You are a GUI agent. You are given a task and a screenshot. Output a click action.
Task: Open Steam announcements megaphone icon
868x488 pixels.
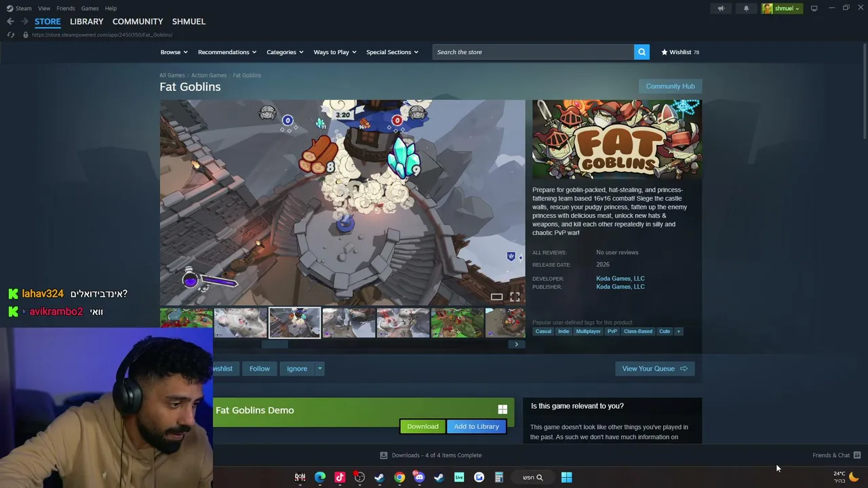721,8
